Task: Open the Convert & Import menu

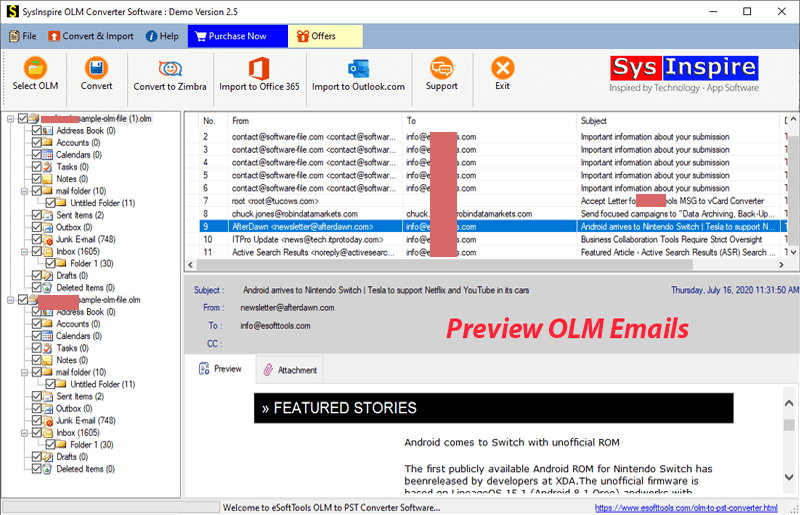Action: 91,36
